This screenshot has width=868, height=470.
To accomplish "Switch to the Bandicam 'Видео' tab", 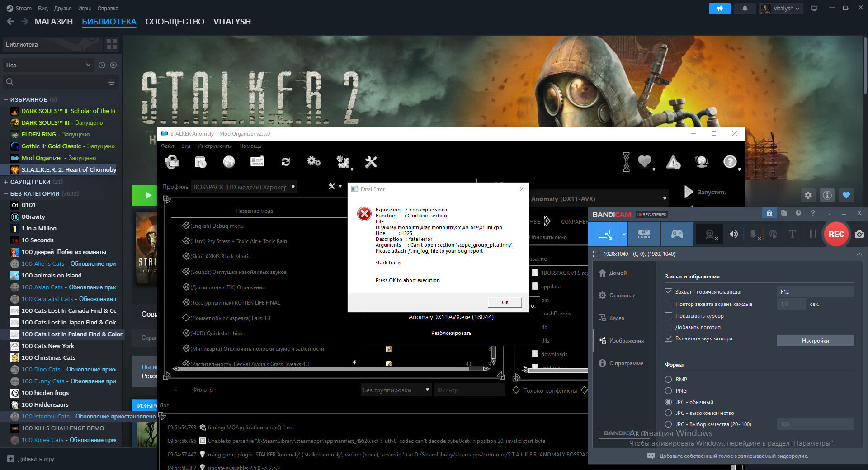I will click(617, 318).
